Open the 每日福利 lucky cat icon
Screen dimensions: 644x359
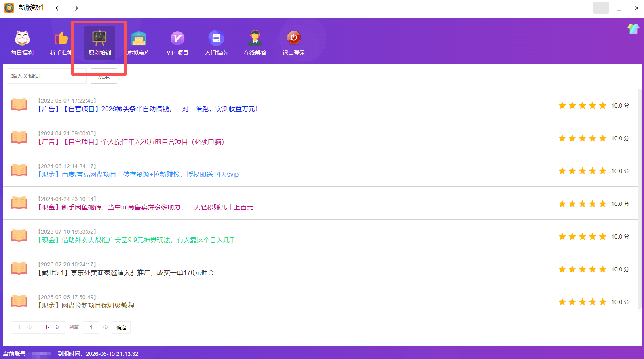point(22,38)
